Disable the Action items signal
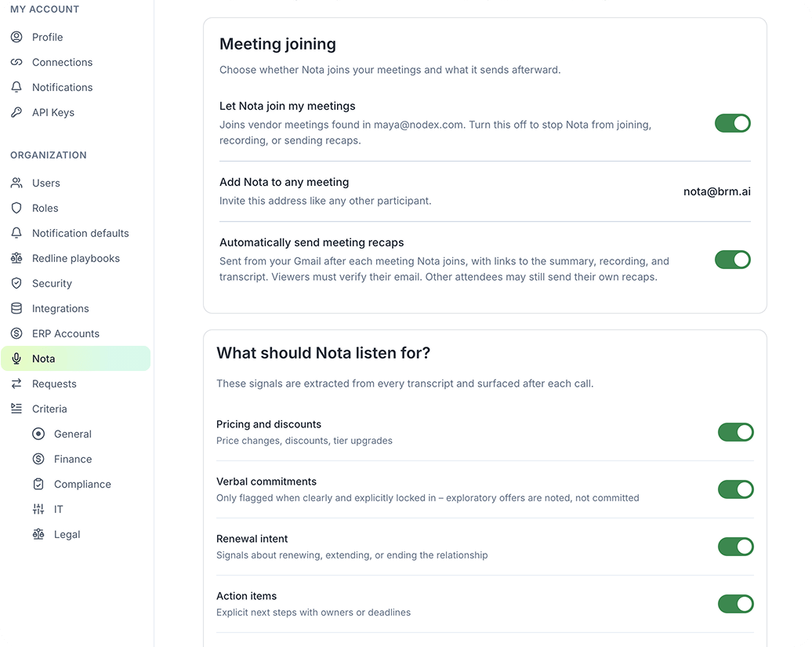 point(736,604)
